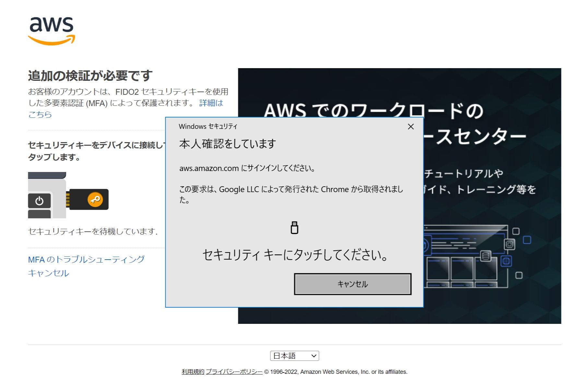Viewport: 588px width, 392px height.
Task: Click the AWS logo
Action: (52, 31)
